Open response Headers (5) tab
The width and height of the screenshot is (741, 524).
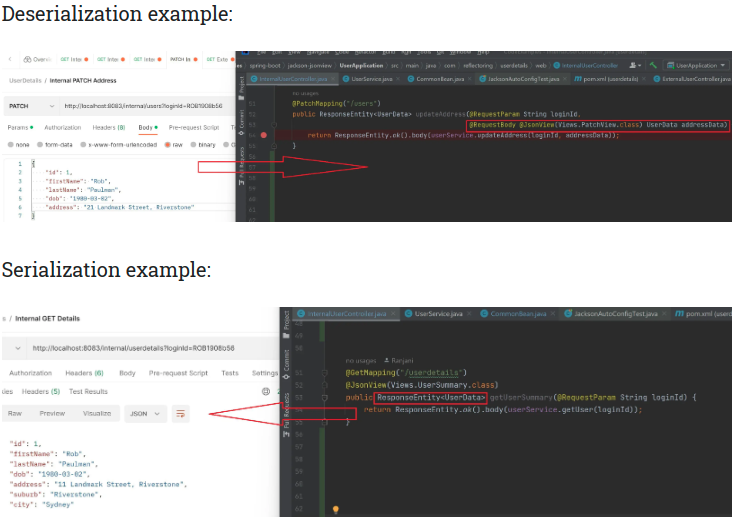(x=41, y=392)
